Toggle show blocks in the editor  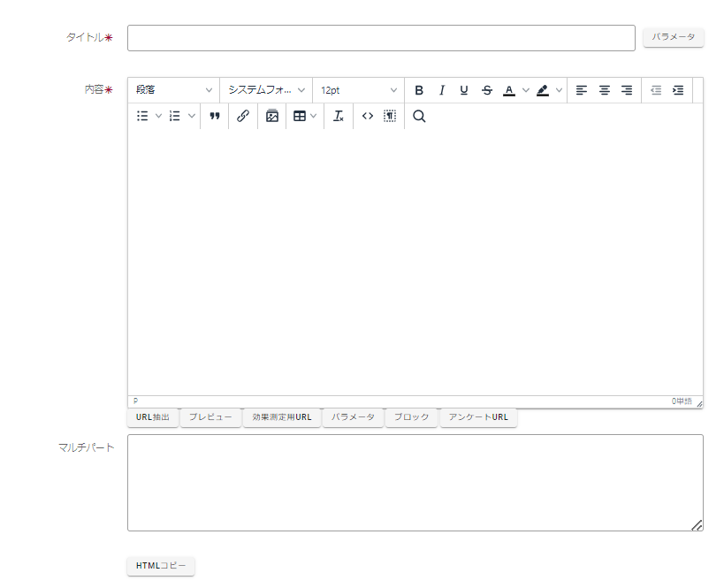pyautogui.click(x=390, y=116)
